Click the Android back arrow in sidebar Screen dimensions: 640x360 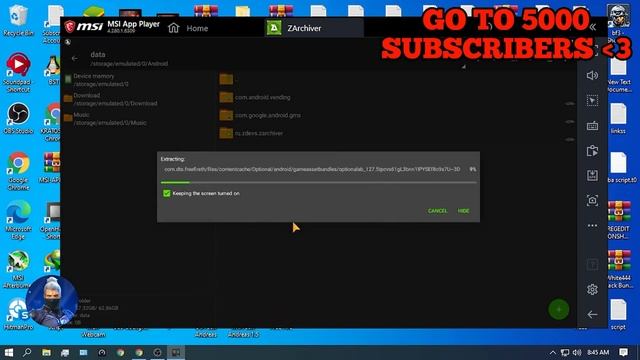(592, 314)
